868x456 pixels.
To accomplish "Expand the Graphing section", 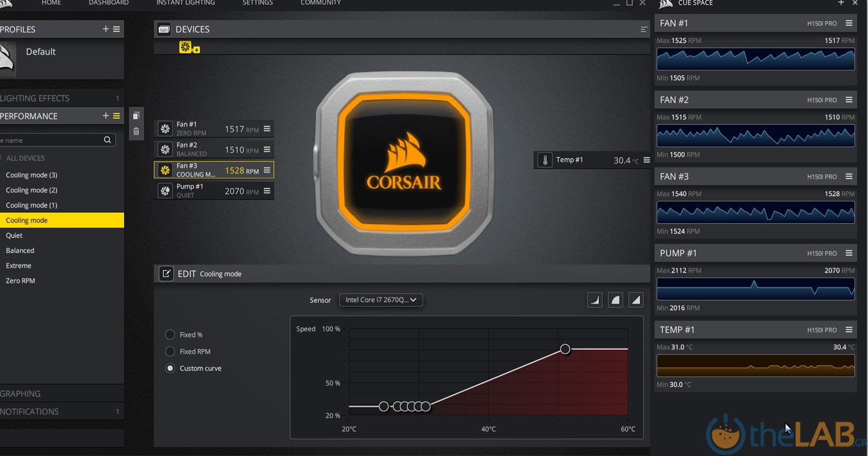I will pyautogui.click(x=62, y=394).
